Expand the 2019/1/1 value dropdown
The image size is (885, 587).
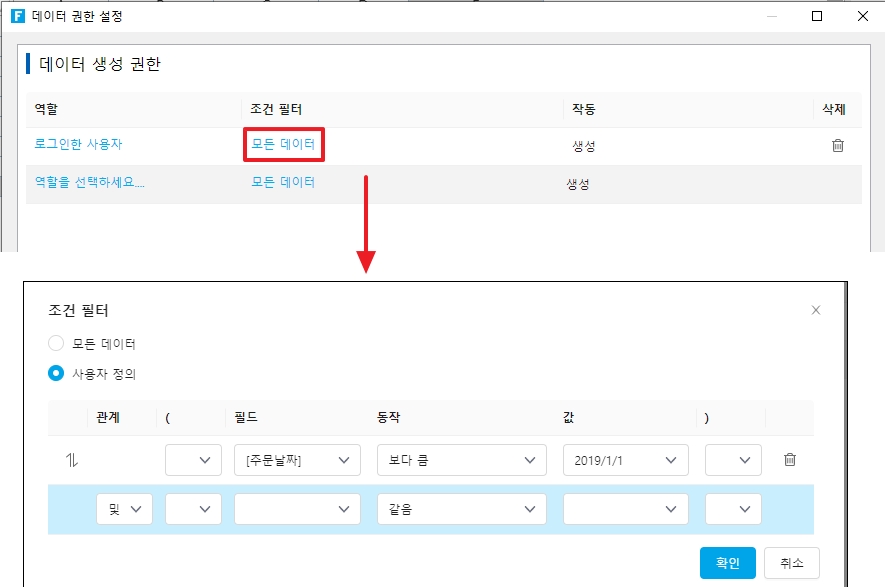click(x=625, y=460)
